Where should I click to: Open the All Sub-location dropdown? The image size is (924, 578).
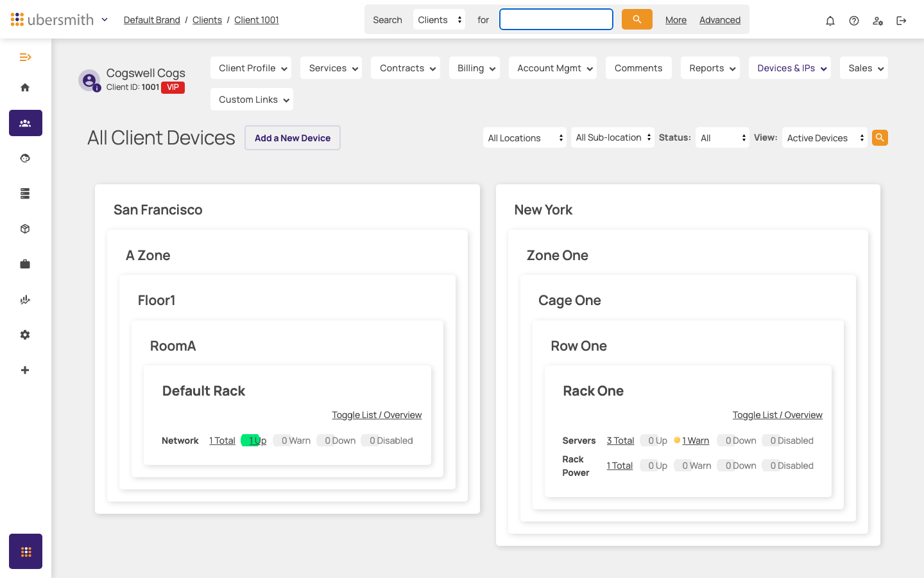click(613, 137)
